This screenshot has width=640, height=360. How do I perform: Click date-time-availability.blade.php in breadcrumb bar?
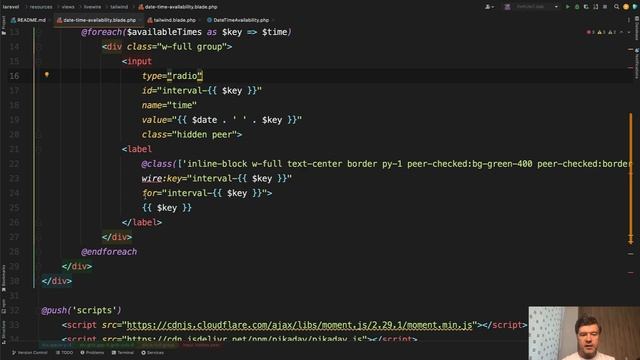click(x=178, y=7)
